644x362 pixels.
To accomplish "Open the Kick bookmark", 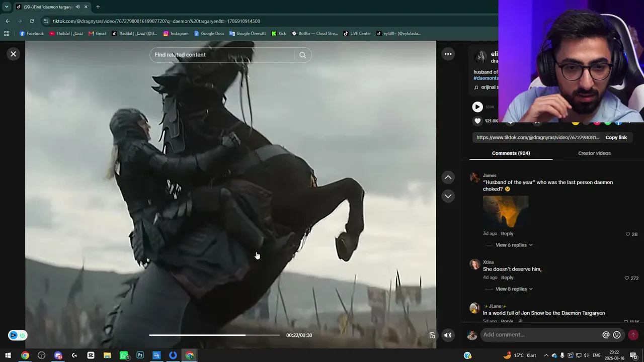I will [279, 34].
